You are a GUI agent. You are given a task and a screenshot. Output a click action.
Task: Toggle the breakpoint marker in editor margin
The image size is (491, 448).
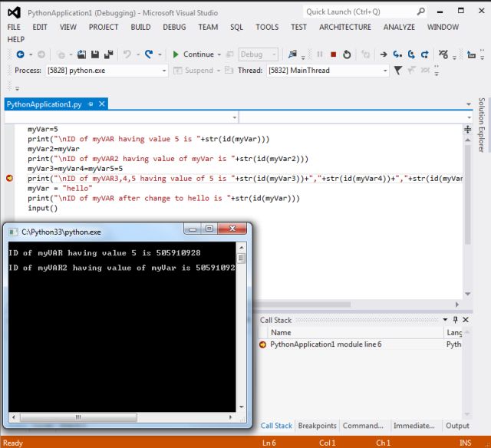pos(9,178)
